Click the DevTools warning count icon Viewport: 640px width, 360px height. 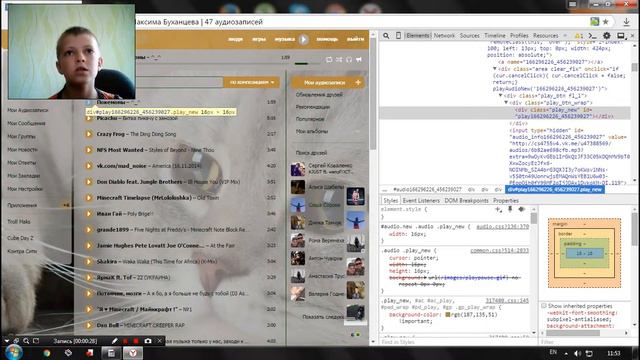[x=578, y=36]
